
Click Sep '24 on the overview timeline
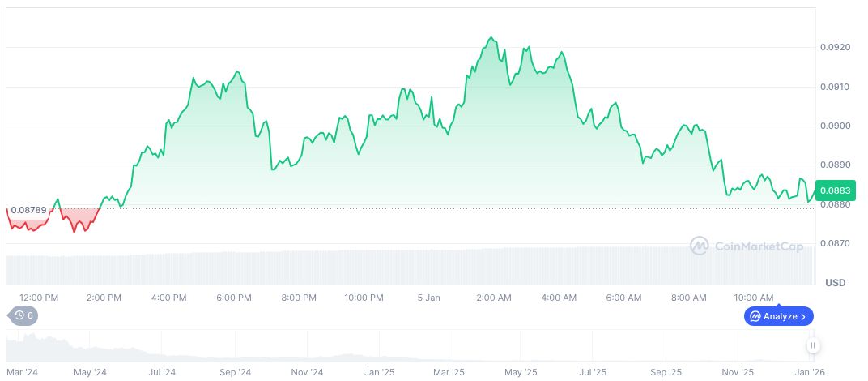click(234, 372)
